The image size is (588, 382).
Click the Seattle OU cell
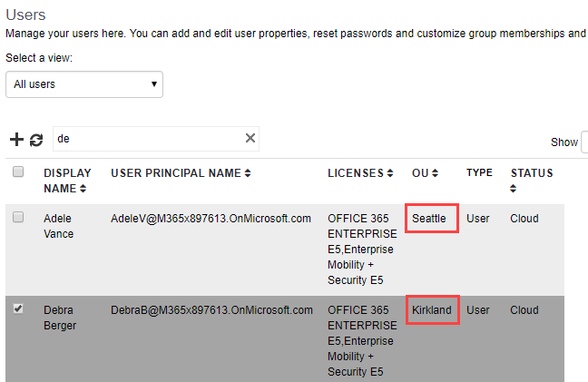pos(431,219)
